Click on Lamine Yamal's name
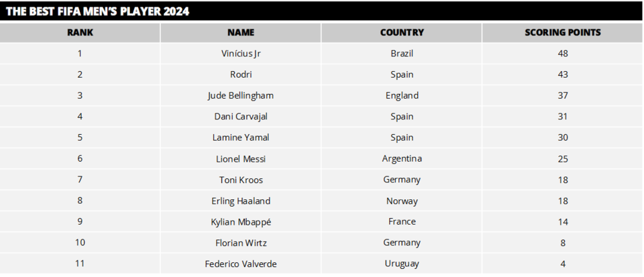The height and width of the screenshot is (277, 644). (241, 137)
